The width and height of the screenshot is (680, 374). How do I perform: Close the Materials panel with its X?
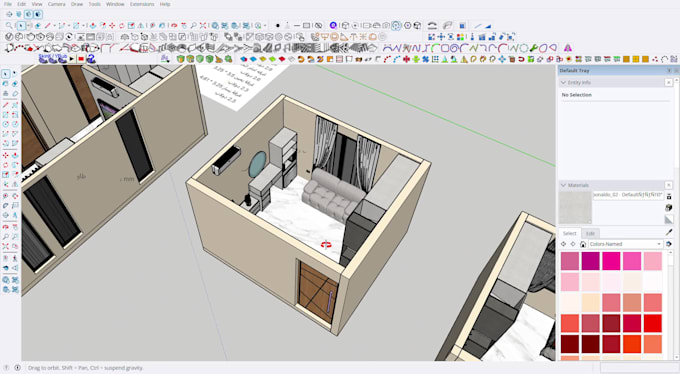click(669, 185)
